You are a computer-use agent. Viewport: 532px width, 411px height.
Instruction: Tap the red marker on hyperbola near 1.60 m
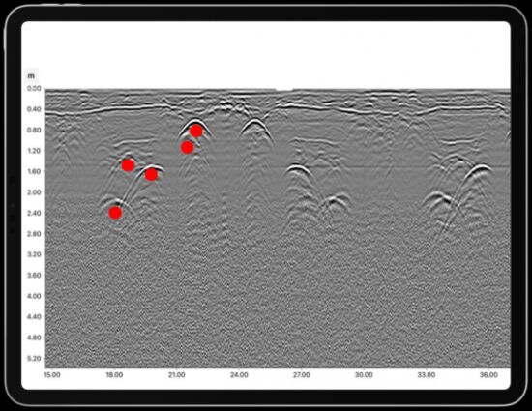pyautogui.click(x=151, y=175)
